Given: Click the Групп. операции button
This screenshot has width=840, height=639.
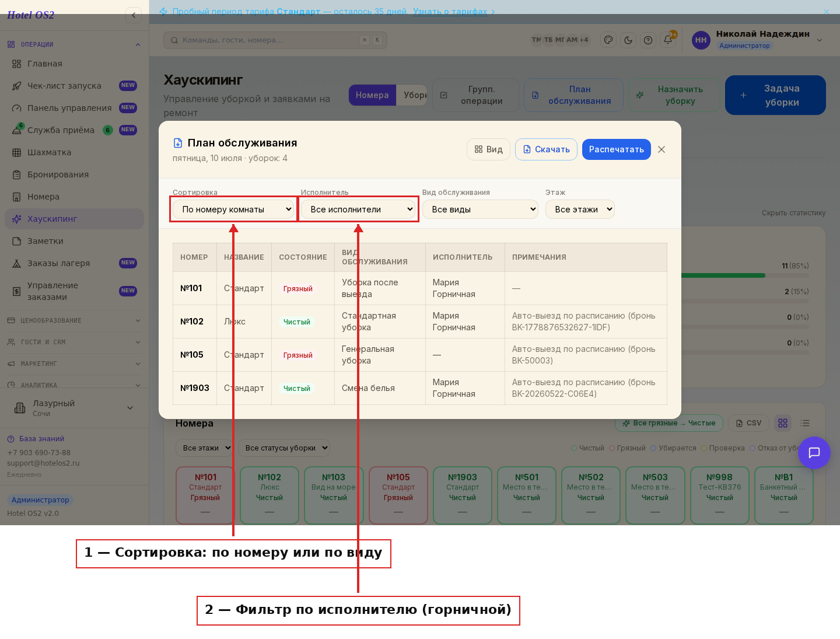Looking at the screenshot, I should coord(475,95).
